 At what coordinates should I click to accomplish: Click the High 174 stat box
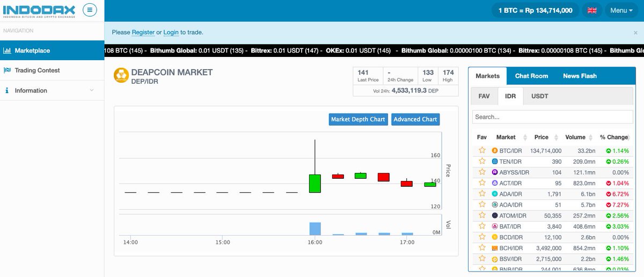click(448, 76)
